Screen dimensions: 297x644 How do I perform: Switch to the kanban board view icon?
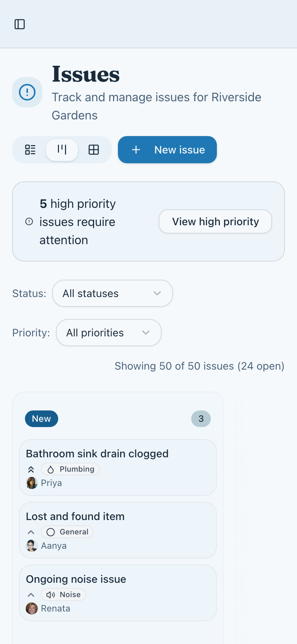[62, 150]
